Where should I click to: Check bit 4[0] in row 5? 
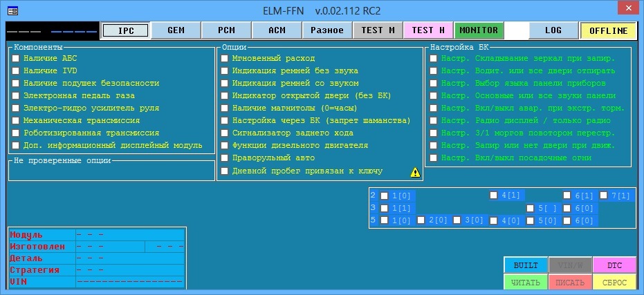pos(494,220)
